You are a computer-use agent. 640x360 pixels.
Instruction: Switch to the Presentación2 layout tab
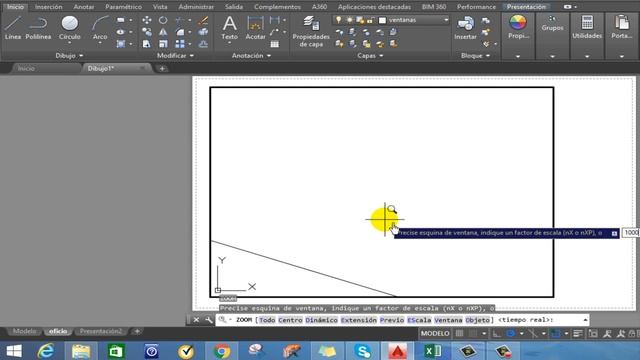(101, 331)
